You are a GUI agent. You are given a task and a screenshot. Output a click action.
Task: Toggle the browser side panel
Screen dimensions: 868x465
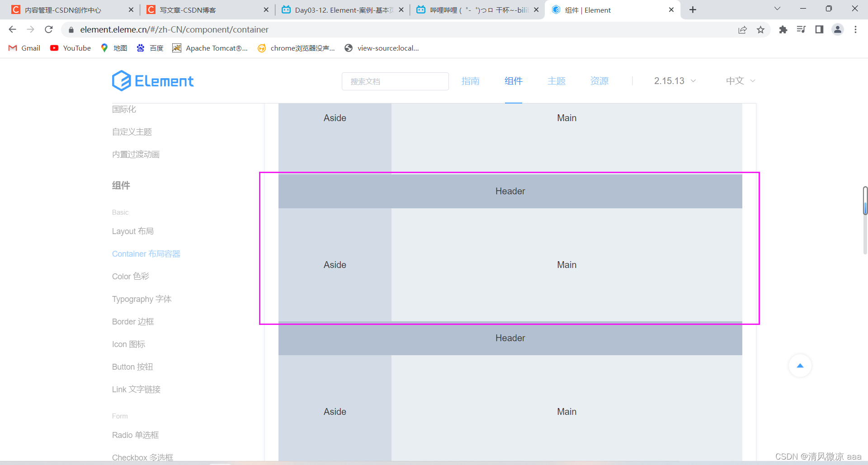tap(819, 29)
